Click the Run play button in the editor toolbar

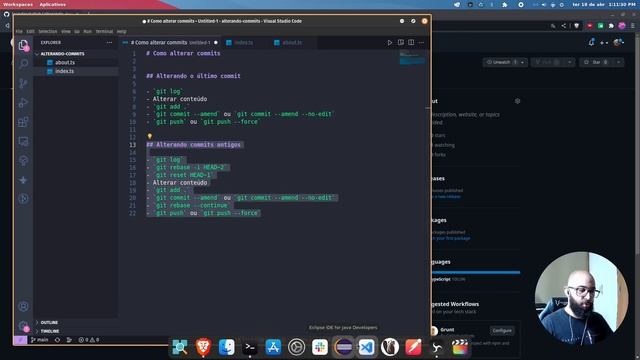[x=389, y=42]
